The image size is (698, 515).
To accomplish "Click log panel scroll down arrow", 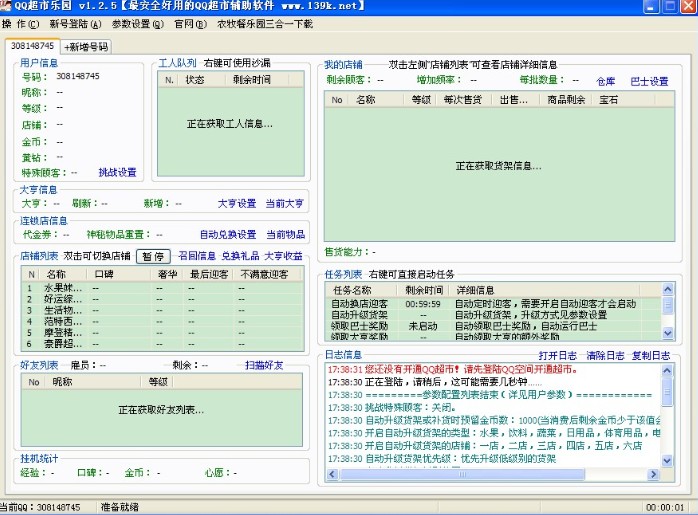I will click(667, 460).
